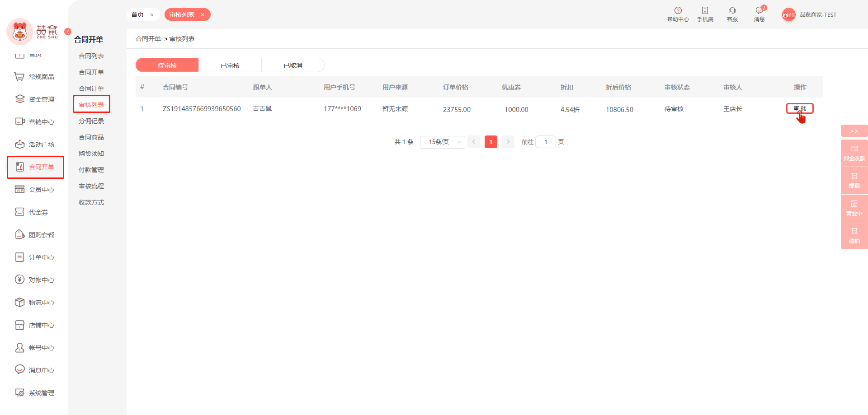The width and height of the screenshot is (868, 415).
Task: Open 合同商品 in the submenu
Action: point(91,137)
